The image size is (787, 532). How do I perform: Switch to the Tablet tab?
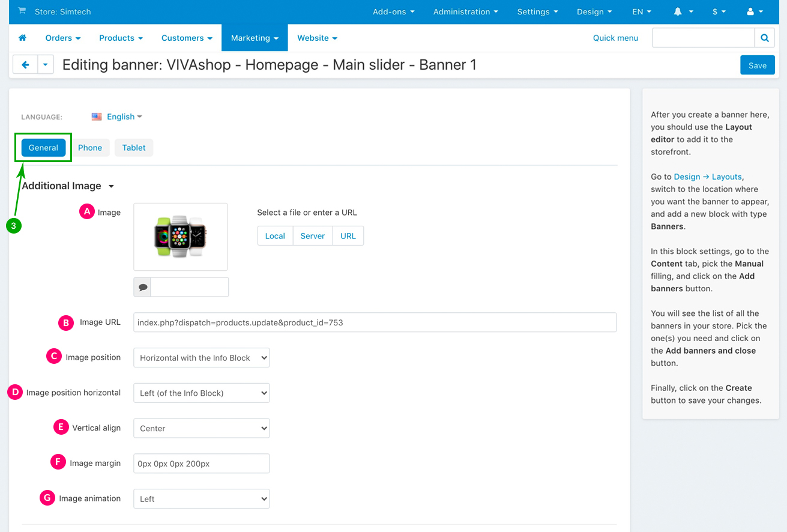tap(134, 148)
